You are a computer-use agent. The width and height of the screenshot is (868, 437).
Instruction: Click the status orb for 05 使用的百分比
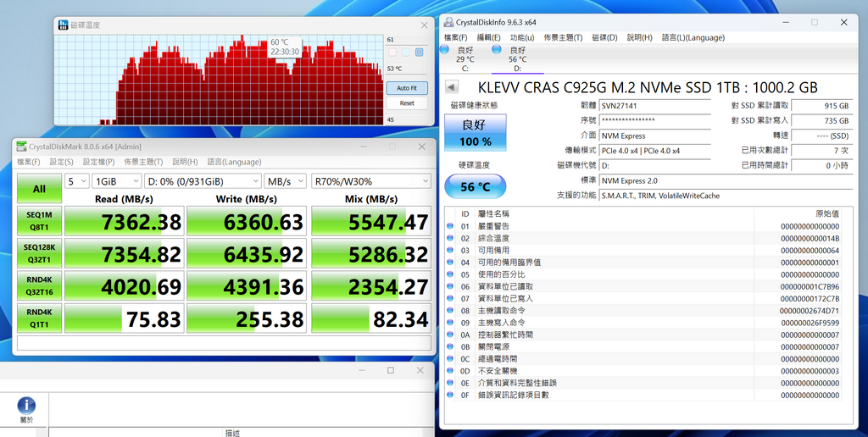coord(450,274)
